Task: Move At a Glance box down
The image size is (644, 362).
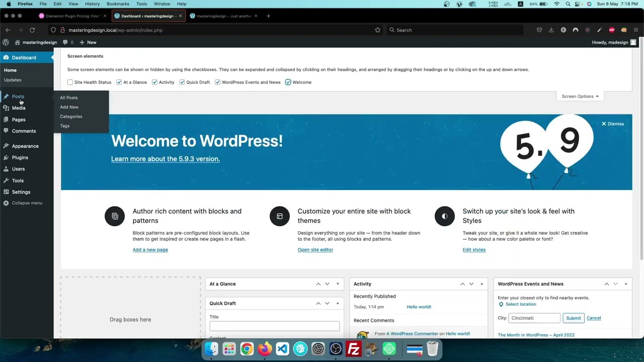Action: coord(327,284)
